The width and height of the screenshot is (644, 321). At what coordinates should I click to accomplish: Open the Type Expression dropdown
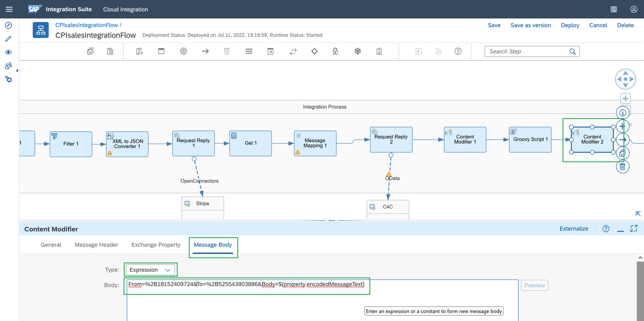click(150, 270)
